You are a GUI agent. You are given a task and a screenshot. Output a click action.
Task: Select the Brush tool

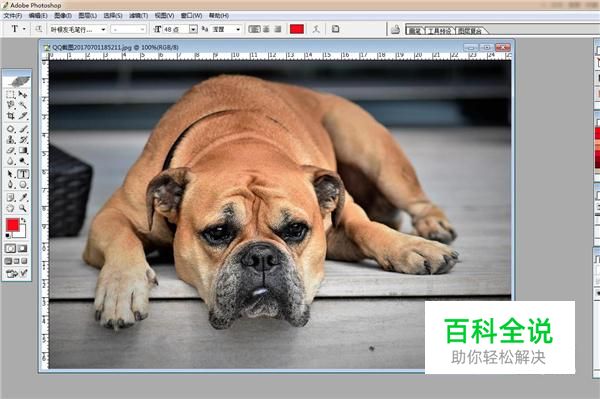click(23, 129)
